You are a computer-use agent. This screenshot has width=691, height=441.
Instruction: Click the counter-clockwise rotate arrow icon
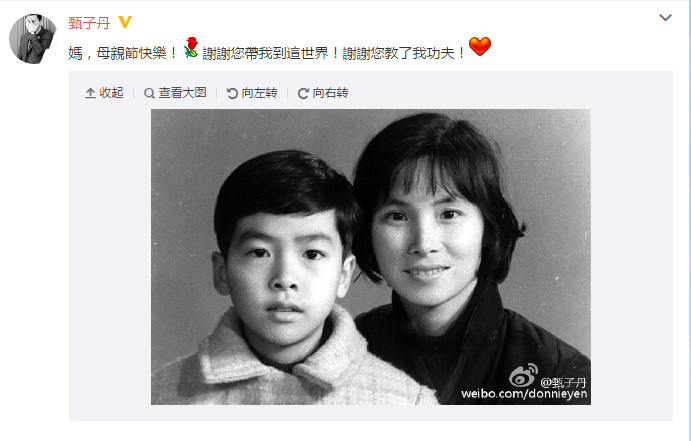point(232,93)
